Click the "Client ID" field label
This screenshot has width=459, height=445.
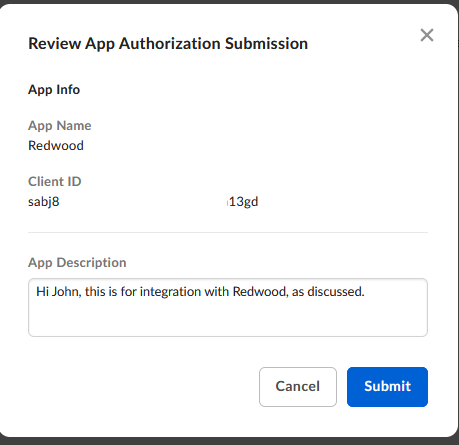[x=55, y=182]
